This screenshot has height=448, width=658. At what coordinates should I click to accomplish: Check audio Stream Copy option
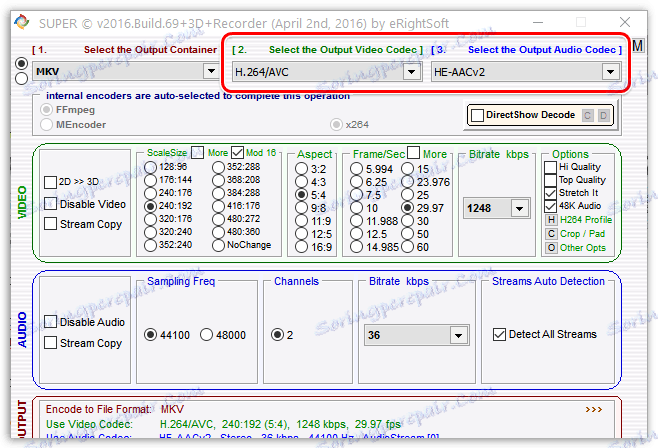[50, 343]
